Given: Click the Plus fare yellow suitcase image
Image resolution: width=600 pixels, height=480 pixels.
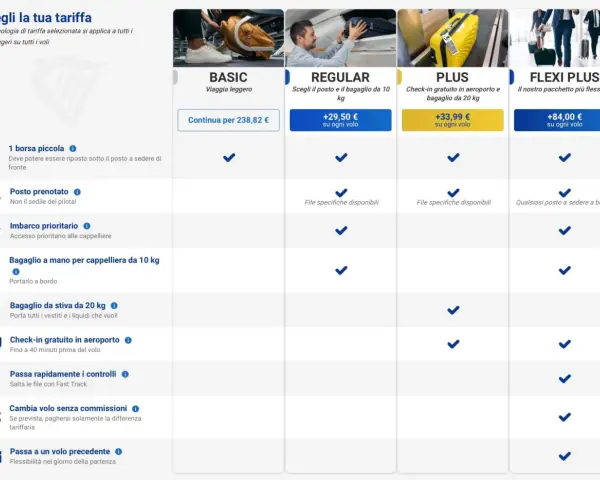Looking at the screenshot, I should (453, 38).
